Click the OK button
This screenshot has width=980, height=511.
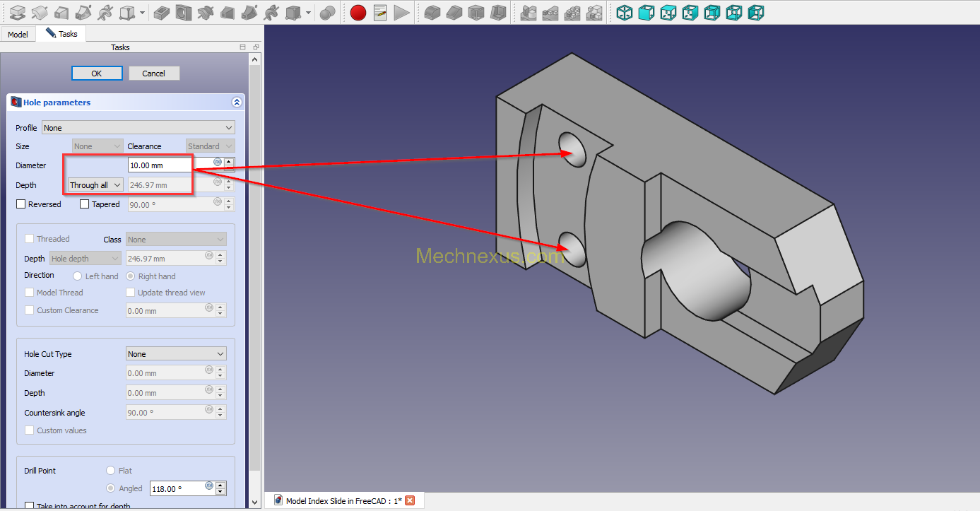[x=97, y=74]
